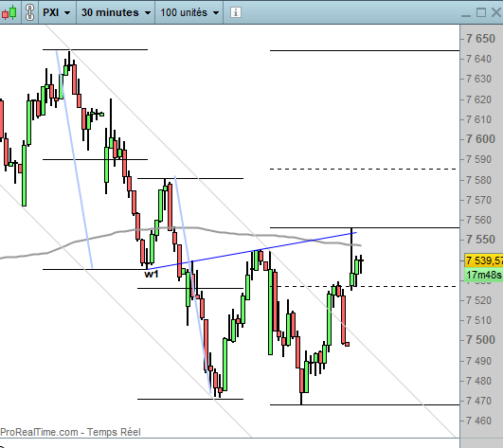The width and height of the screenshot is (503, 448).
Task: Click the 7 560 price axis label
Action: [478, 220]
